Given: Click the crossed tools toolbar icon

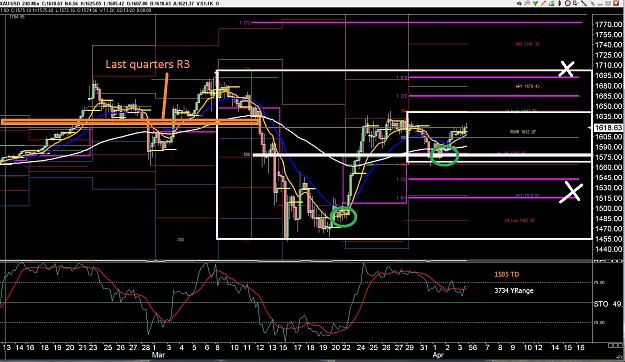Looking at the screenshot, I should tap(527, 3).
